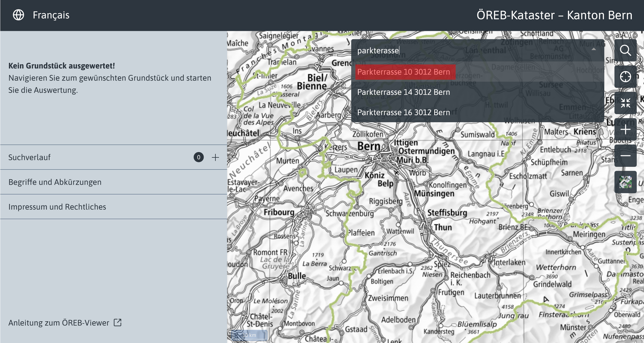This screenshot has height=343, width=644.
Task: Click Biel/Bienne label on the map
Action: coord(313,82)
